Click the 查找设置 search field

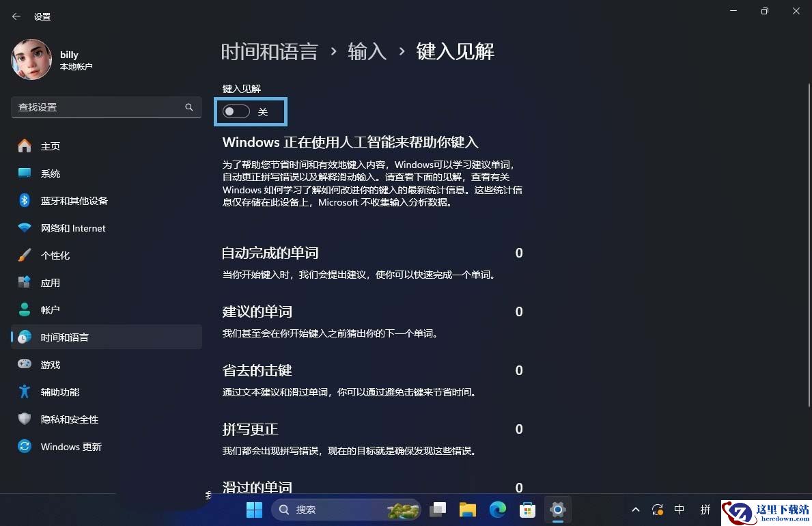(x=106, y=107)
